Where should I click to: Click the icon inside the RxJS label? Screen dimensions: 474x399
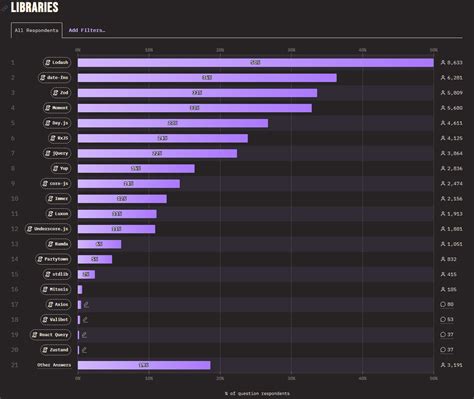[53, 138]
